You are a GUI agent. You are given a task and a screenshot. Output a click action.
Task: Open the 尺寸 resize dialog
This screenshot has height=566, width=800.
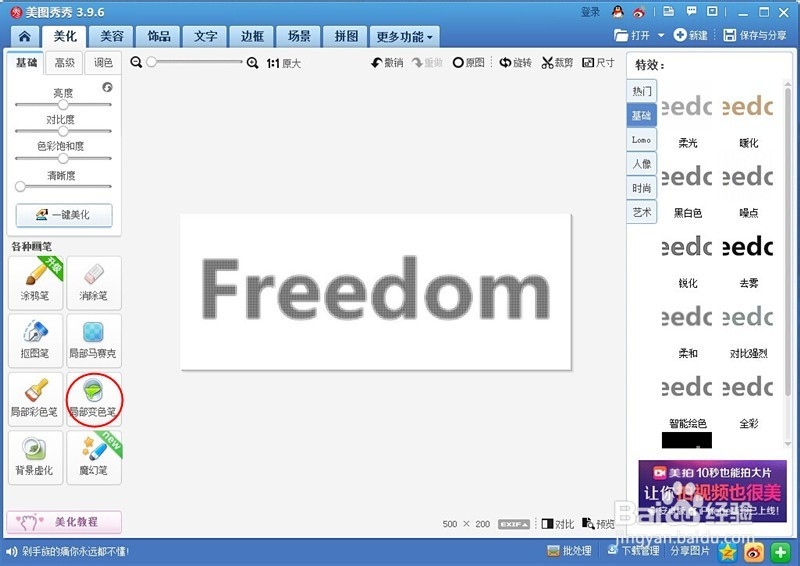(598, 63)
